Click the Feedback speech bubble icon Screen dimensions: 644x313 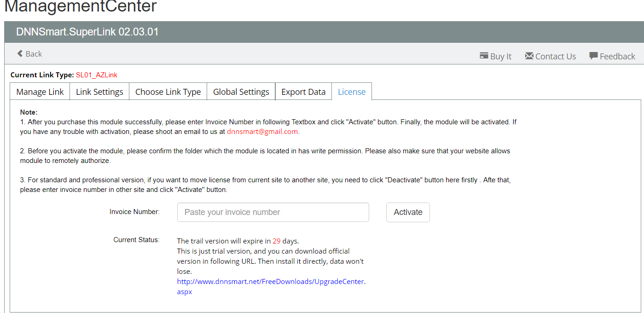click(x=593, y=56)
